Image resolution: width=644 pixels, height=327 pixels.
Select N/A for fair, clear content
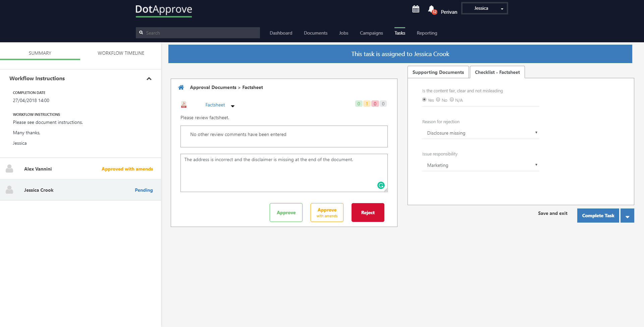click(452, 100)
